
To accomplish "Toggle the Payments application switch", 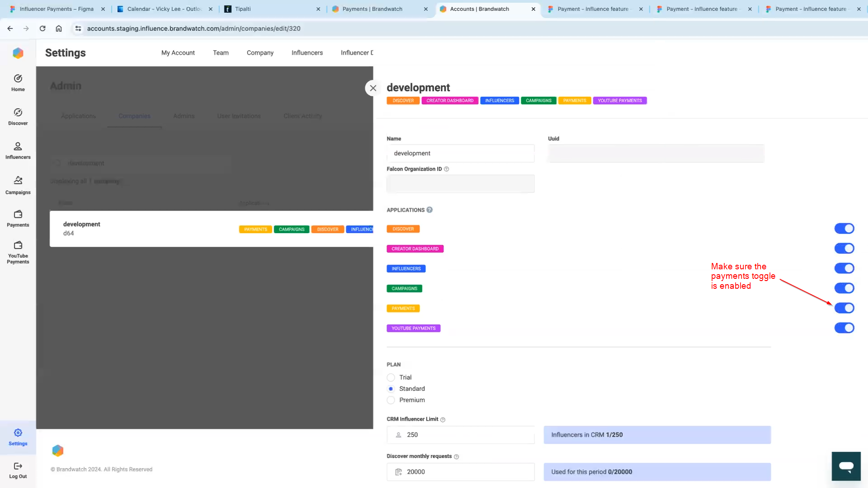I will 844,308.
